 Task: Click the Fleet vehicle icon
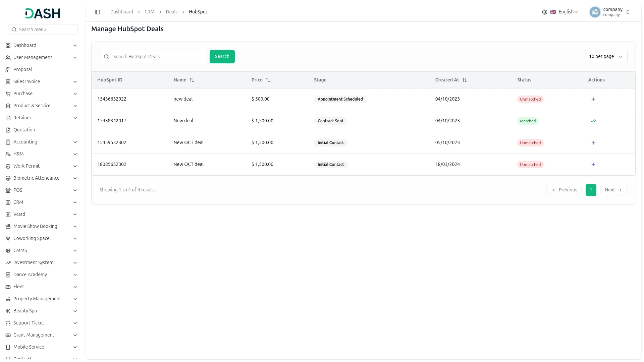click(x=8, y=287)
